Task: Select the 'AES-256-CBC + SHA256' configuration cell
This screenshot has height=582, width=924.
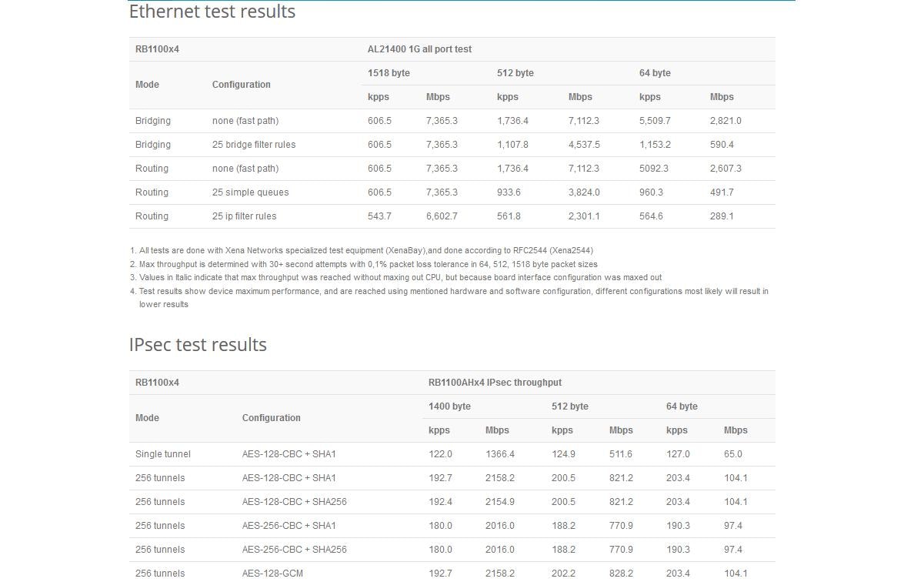Action: click(x=295, y=550)
